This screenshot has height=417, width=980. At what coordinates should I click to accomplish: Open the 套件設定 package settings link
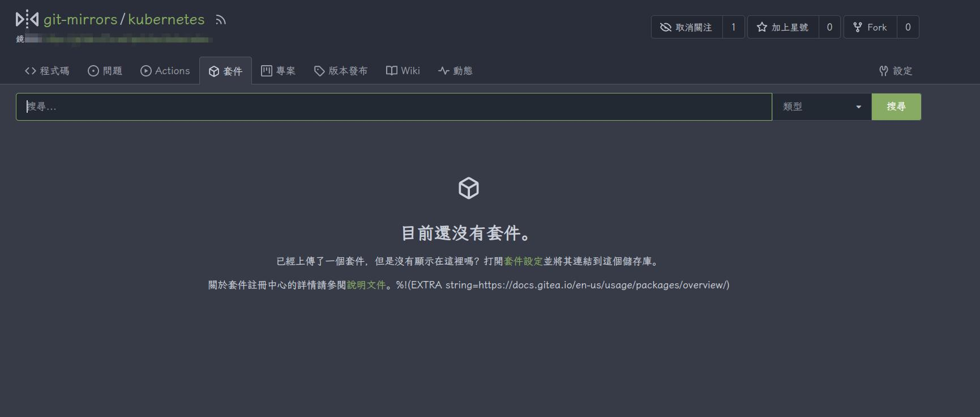(524, 261)
